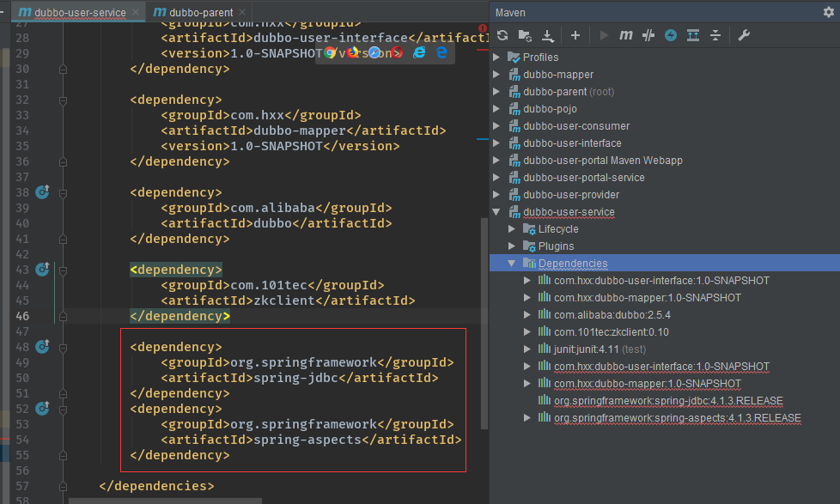Open file in Firefox browser icon
The image size is (840, 504).
[x=352, y=52]
